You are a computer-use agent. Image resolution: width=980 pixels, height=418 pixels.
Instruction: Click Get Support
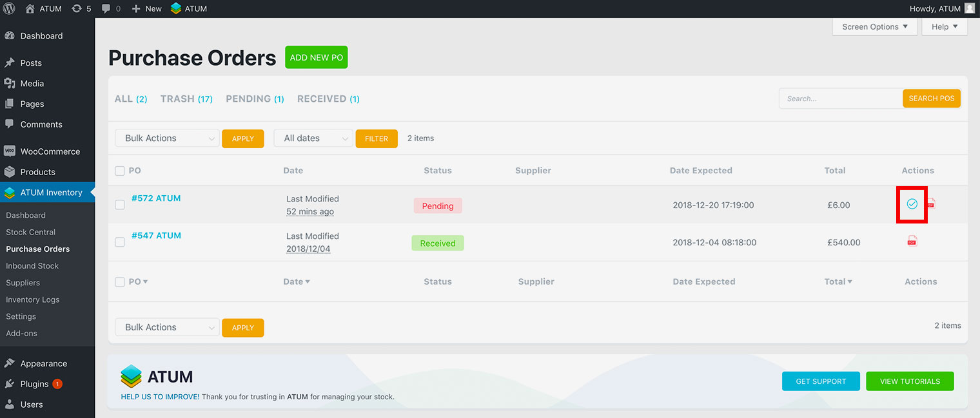click(x=821, y=381)
